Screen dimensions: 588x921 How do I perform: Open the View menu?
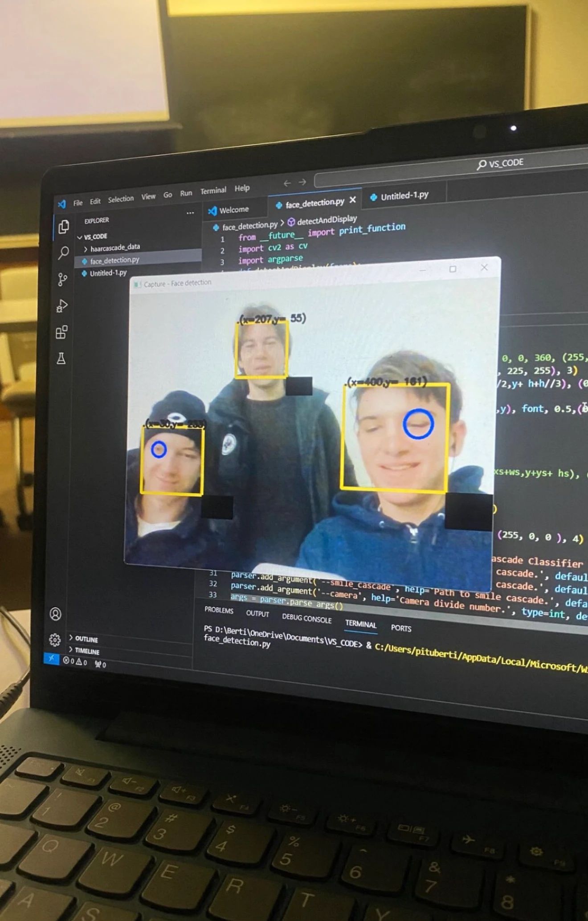coord(148,196)
